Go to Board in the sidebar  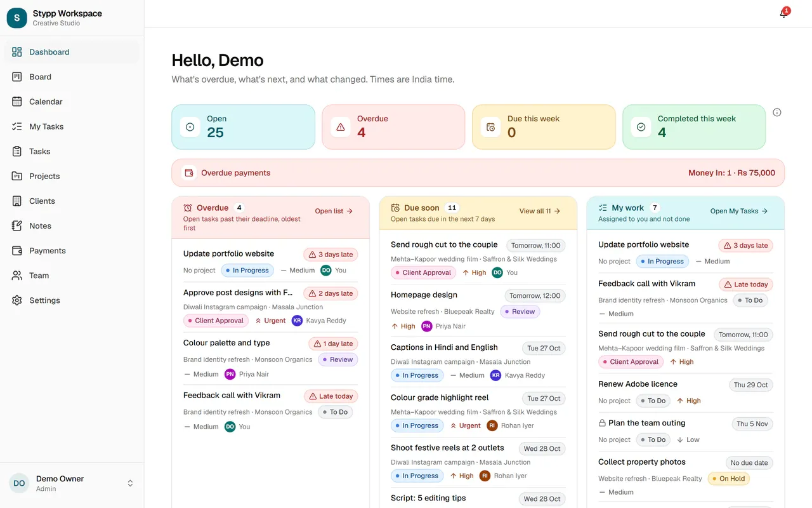(x=72, y=77)
